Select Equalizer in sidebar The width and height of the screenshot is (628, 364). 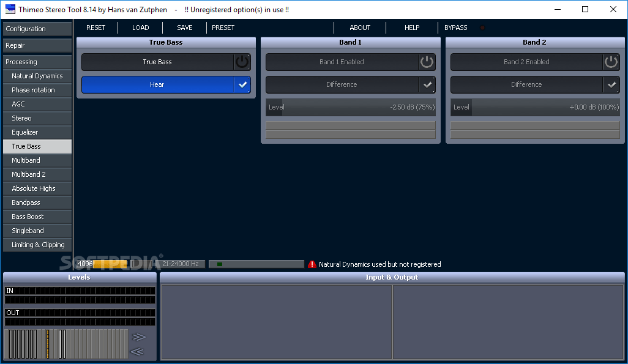tap(37, 132)
